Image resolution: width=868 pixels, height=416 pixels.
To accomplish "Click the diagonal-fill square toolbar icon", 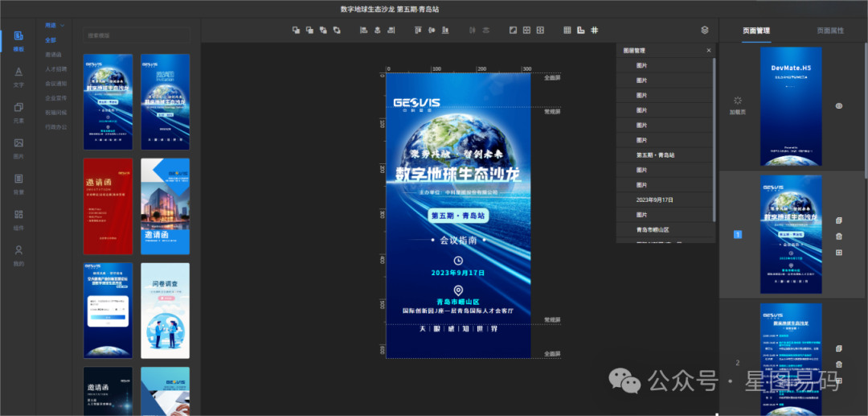I will pyautogui.click(x=513, y=30).
